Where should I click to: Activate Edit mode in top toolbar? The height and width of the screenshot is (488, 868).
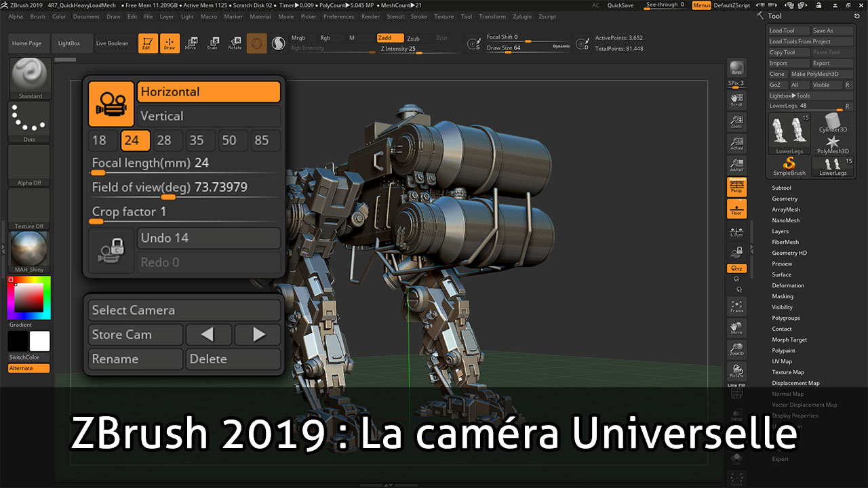(x=148, y=43)
